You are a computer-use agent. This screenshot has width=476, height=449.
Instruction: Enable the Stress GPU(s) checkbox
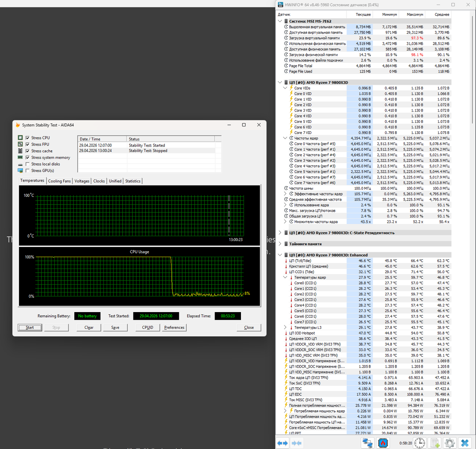[x=28, y=171]
